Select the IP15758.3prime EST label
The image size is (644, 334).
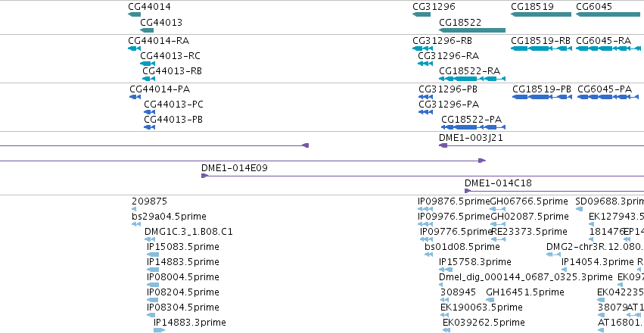[474, 262]
